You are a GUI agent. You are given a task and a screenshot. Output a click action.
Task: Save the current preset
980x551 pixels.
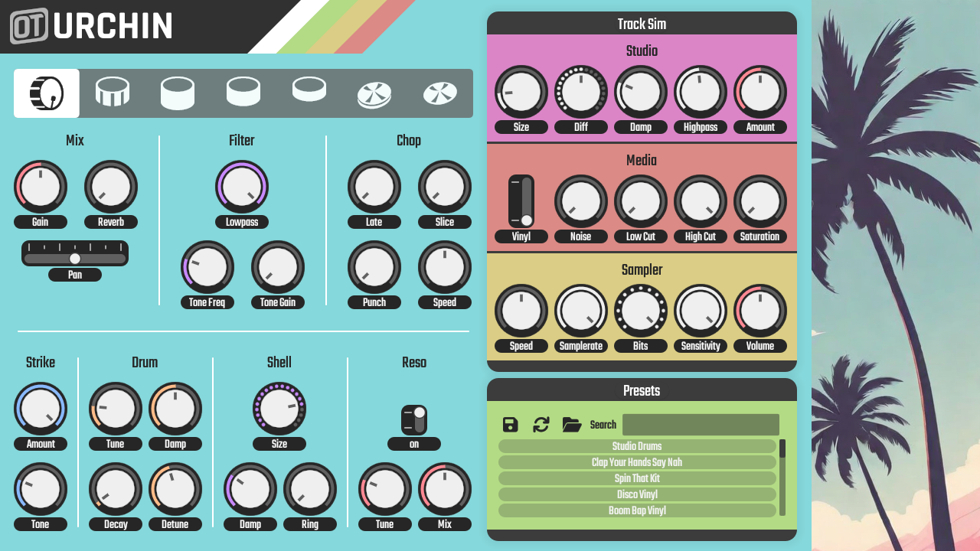pos(509,424)
